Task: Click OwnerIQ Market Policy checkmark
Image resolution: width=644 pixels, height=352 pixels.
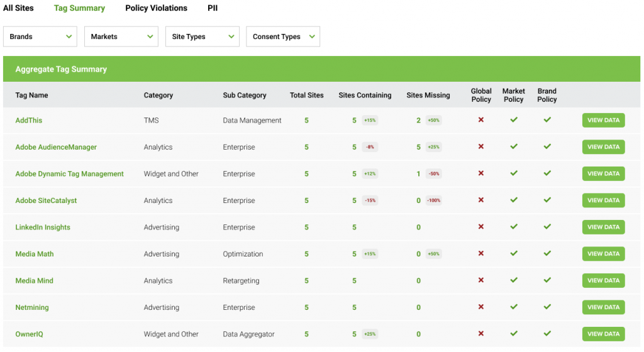Action: click(514, 334)
